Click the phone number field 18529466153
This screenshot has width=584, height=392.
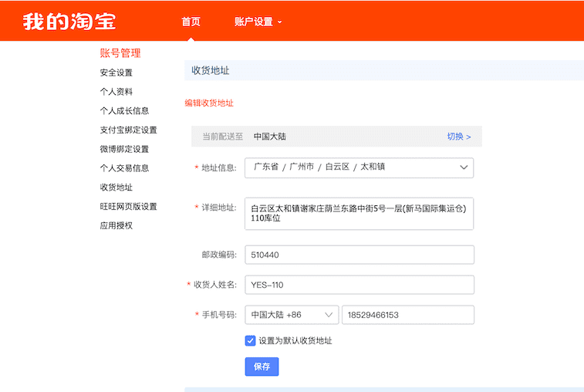click(x=408, y=315)
